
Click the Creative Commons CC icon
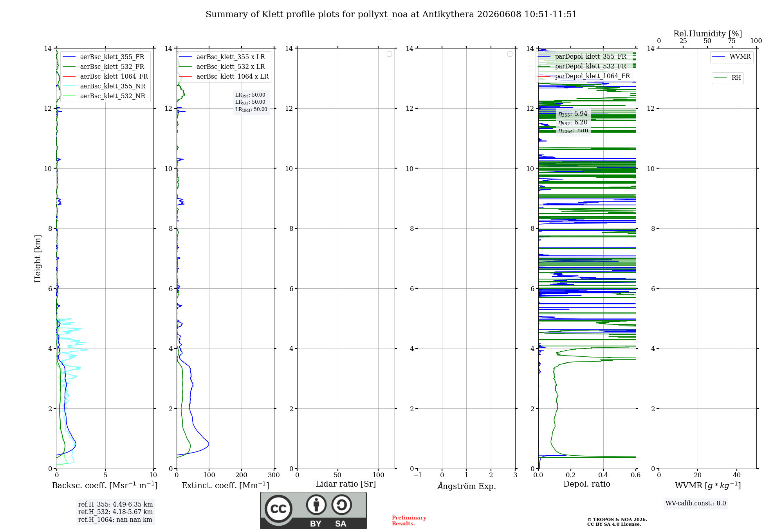coord(278,509)
